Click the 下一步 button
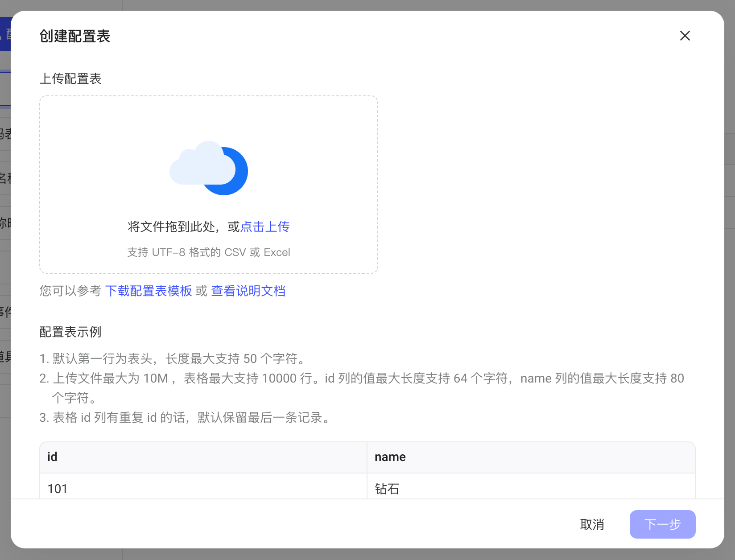The image size is (735, 560). [x=662, y=524]
